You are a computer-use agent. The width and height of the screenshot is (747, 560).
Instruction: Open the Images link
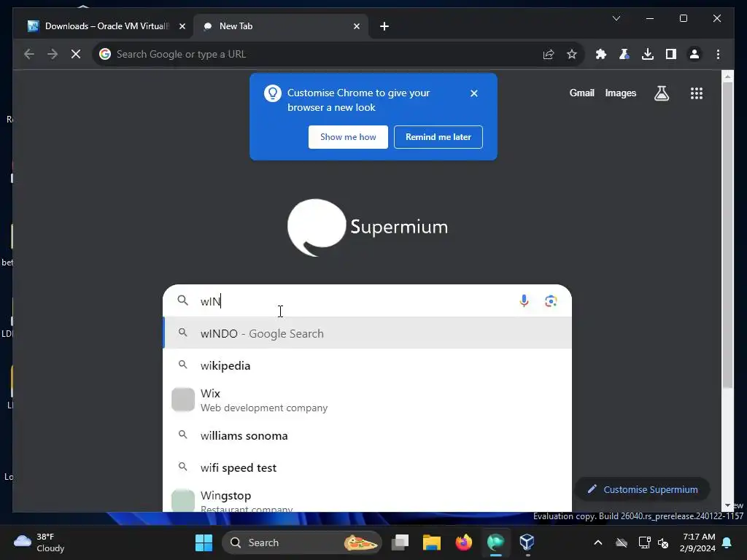[x=620, y=93]
